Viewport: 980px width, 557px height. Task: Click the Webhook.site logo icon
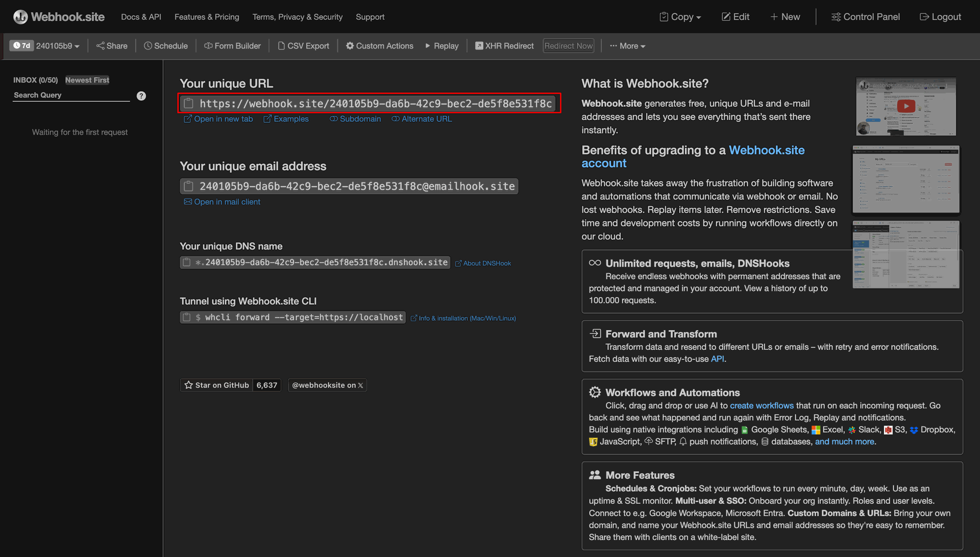click(20, 17)
